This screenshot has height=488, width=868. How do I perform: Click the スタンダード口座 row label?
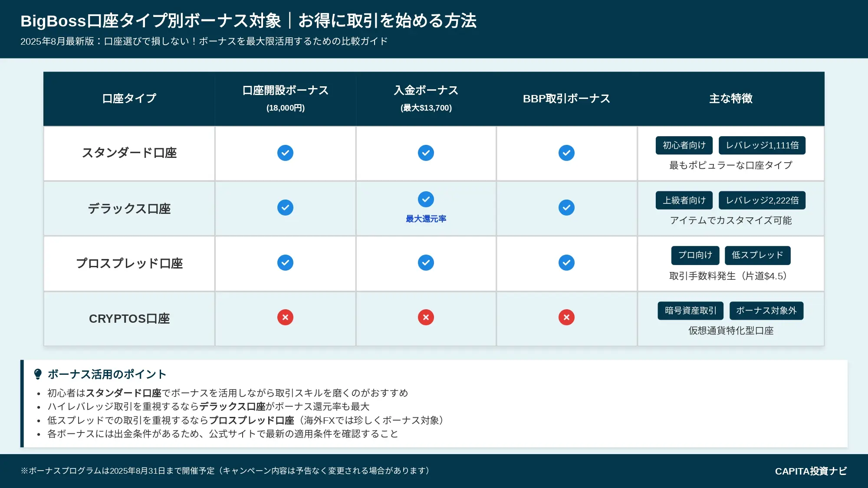(129, 153)
